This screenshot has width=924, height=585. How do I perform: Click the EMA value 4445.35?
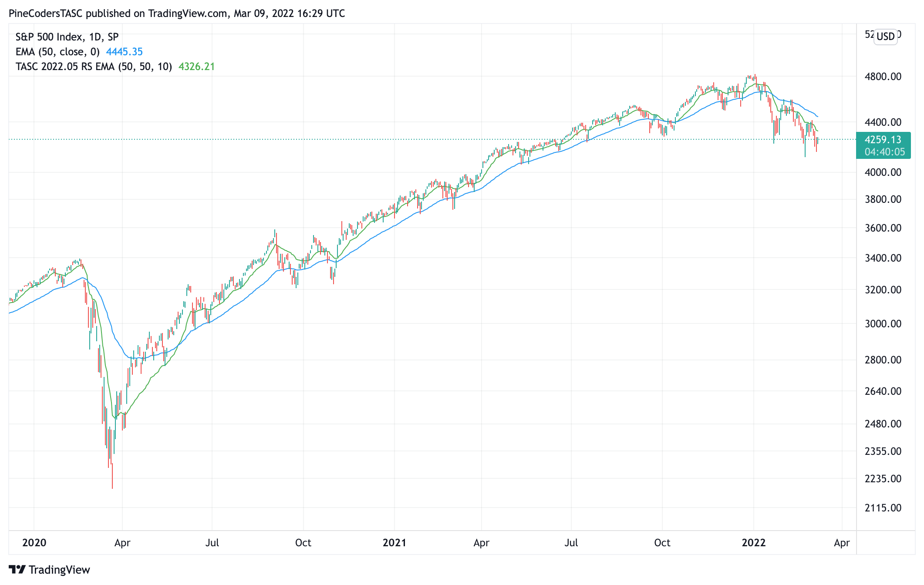[x=124, y=52]
